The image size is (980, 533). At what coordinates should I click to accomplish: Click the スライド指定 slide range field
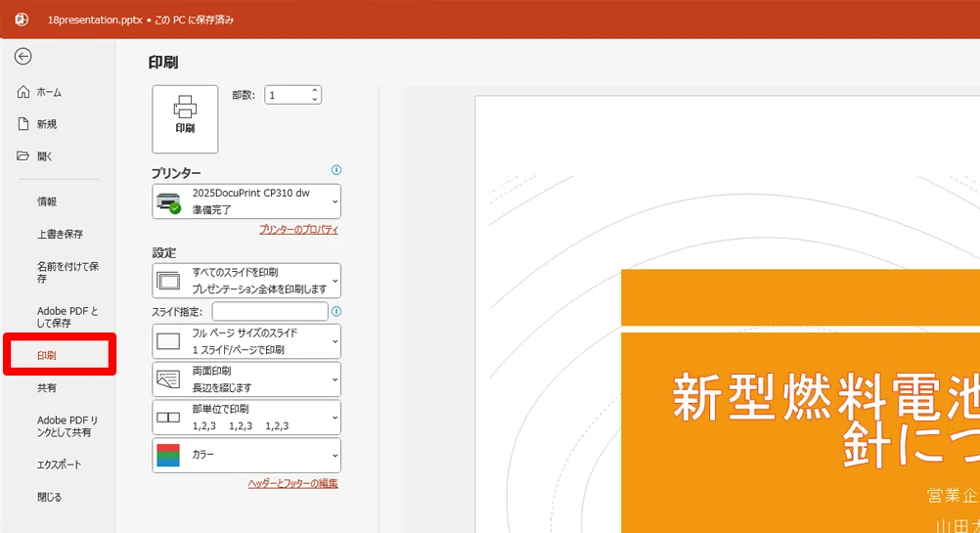click(270, 311)
